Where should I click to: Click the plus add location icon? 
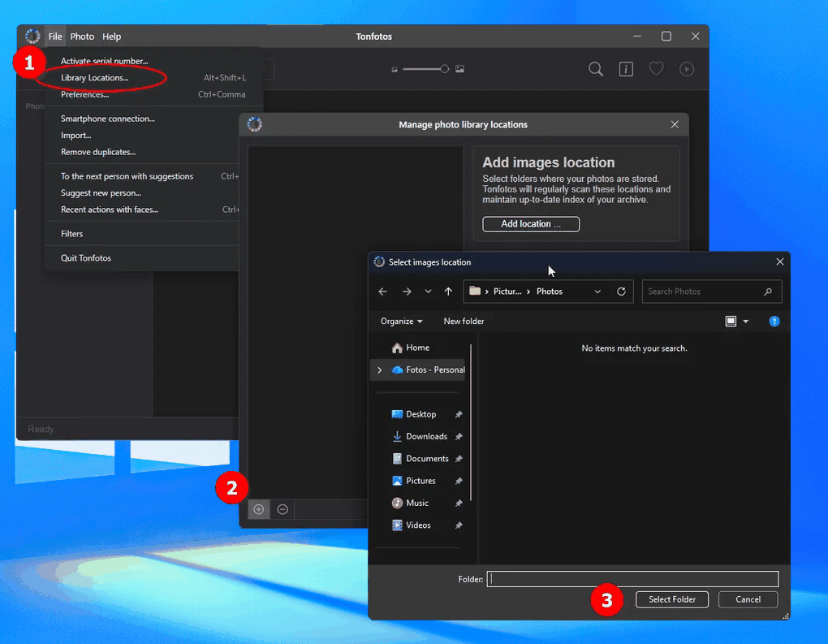(259, 509)
